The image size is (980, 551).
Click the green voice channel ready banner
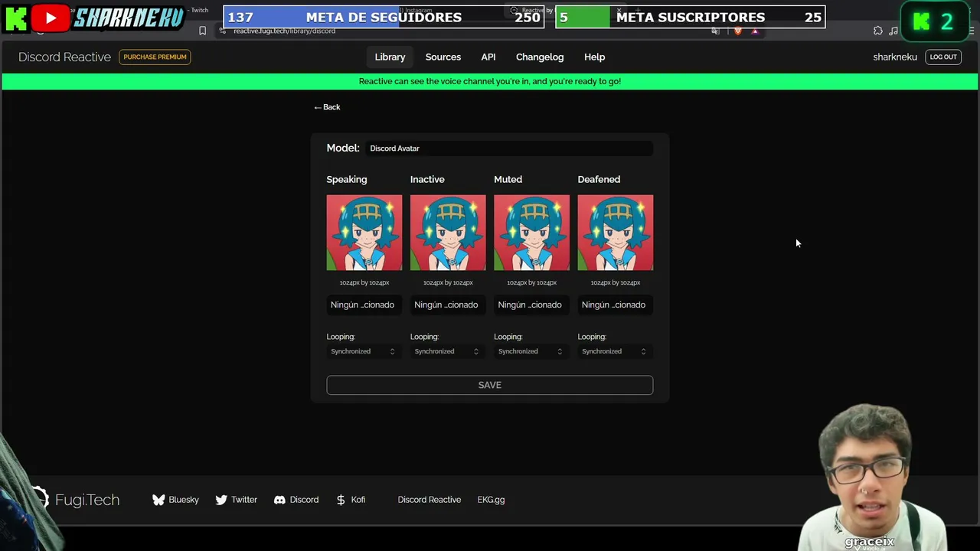pos(490,81)
